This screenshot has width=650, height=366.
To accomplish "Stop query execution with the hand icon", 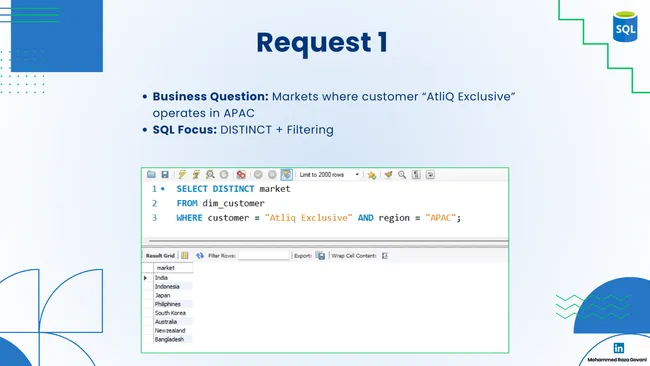I will point(224,175).
